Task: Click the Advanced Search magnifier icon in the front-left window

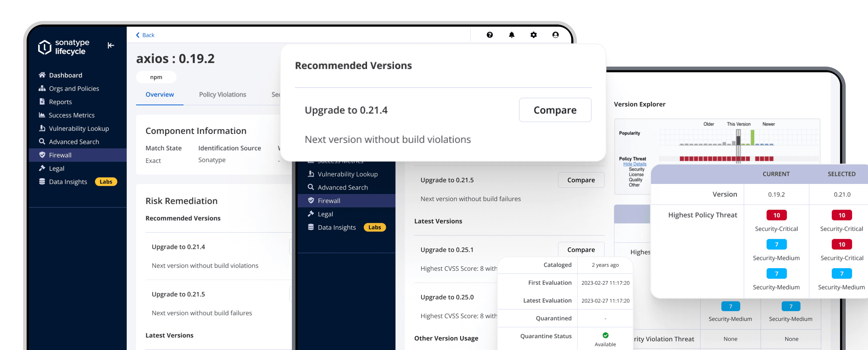Action: point(42,142)
